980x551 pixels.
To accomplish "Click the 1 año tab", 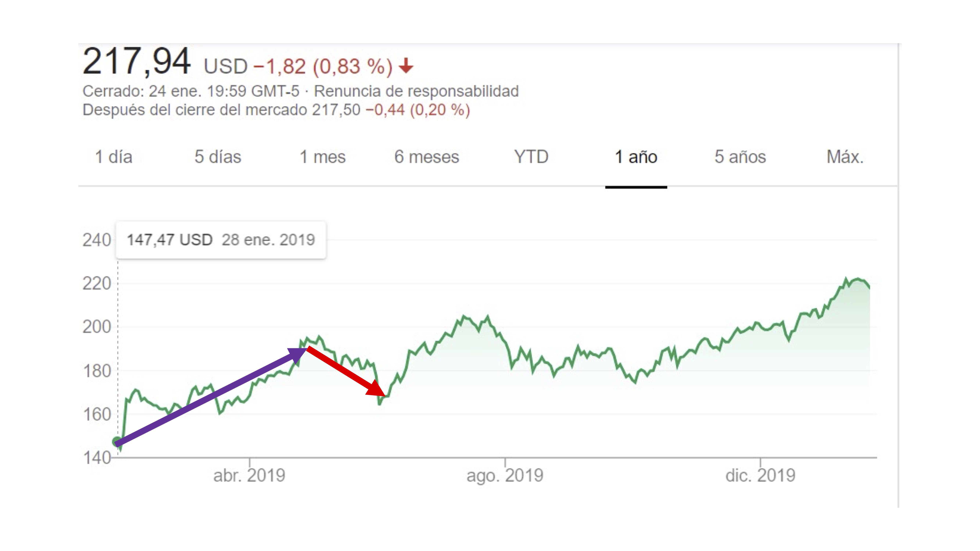I will [x=636, y=157].
